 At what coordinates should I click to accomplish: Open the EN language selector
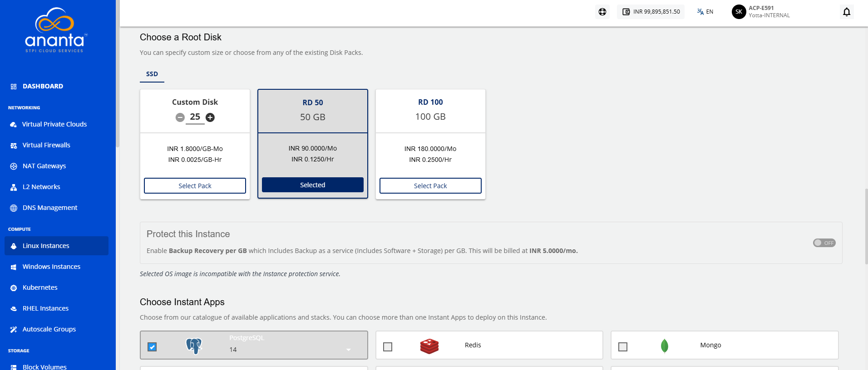[x=705, y=12]
